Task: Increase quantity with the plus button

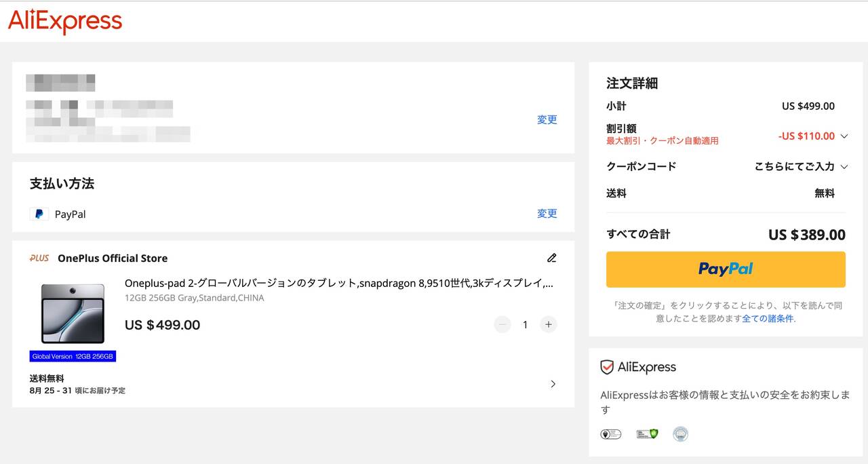Action: tap(549, 325)
